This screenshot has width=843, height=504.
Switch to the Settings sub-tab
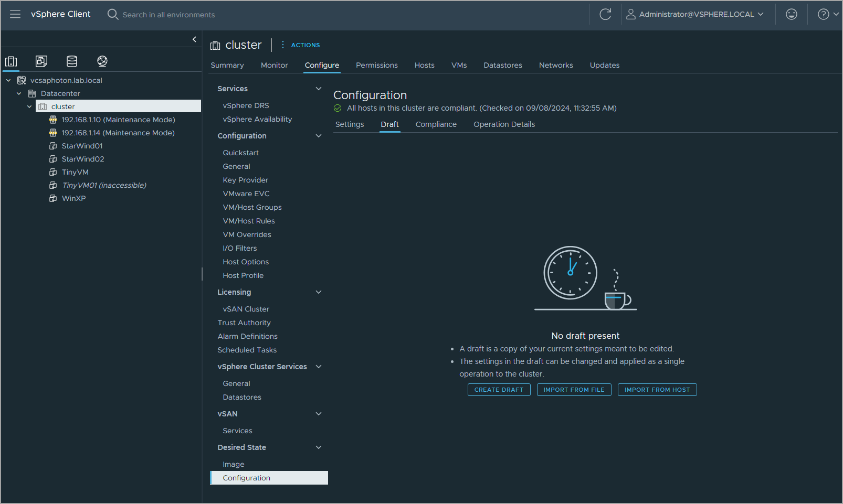[350, 124]
